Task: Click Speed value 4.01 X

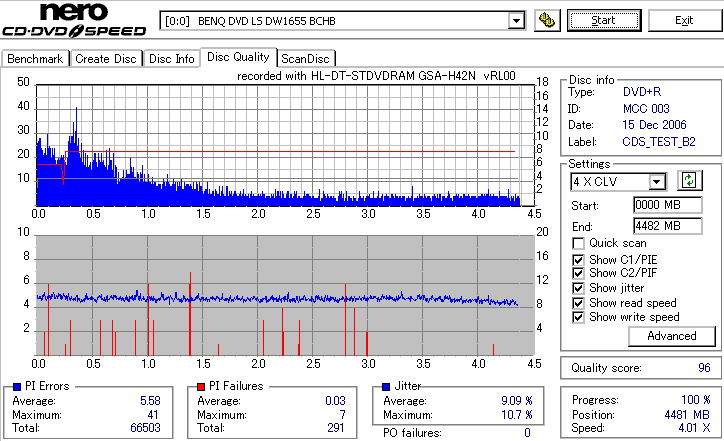Action: pyautogui.click(x=694, y=428)
